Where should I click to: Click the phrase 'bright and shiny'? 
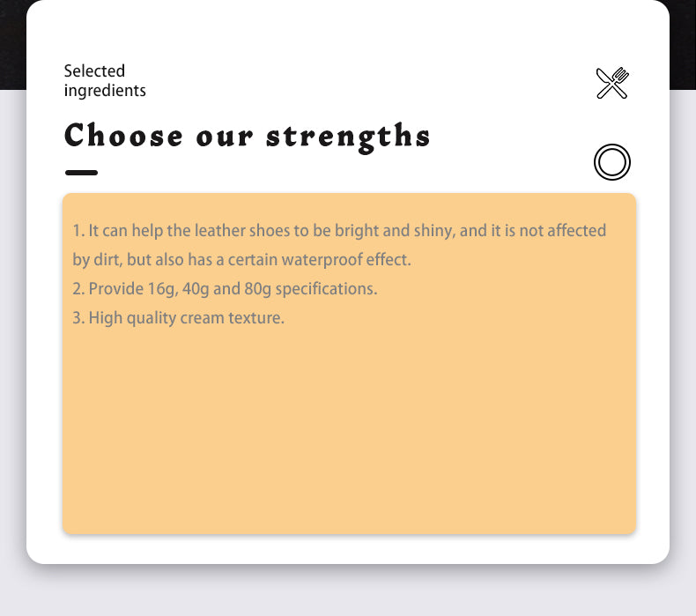pos(399,231)
